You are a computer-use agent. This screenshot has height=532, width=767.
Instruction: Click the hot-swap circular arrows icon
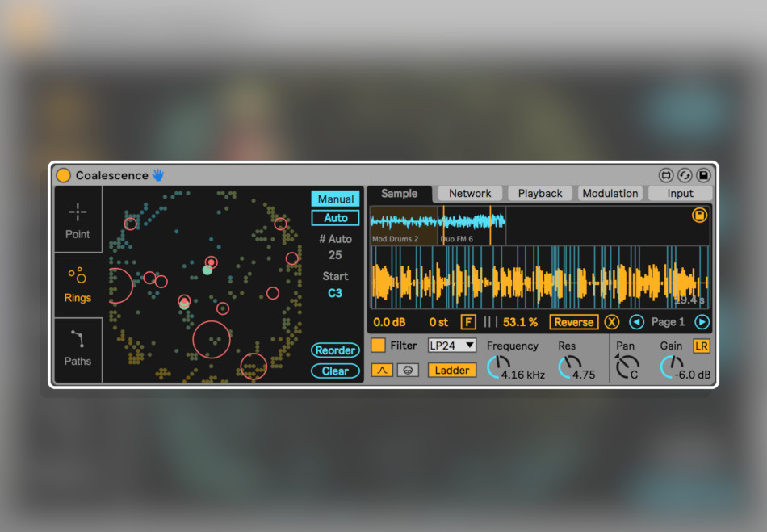tap(685, 175)
